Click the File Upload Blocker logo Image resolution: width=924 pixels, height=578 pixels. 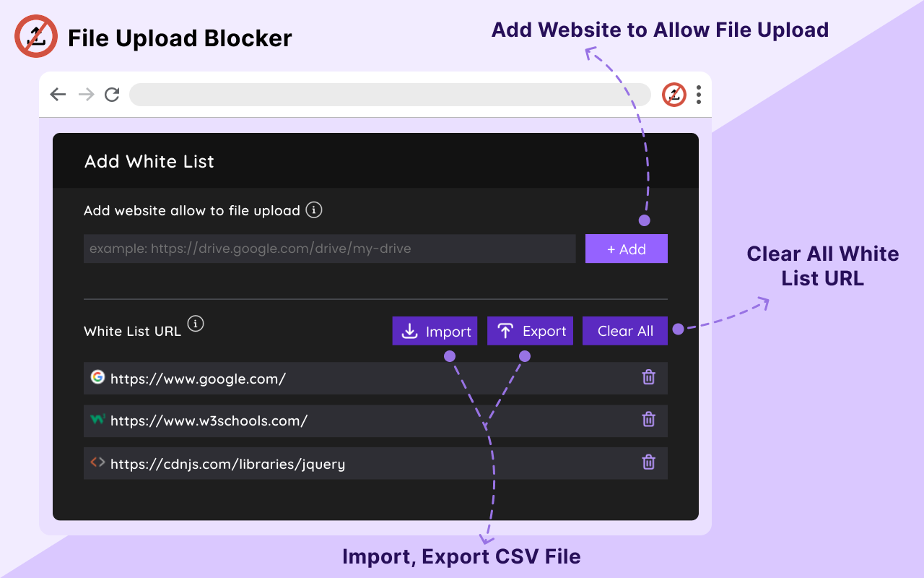36,37
